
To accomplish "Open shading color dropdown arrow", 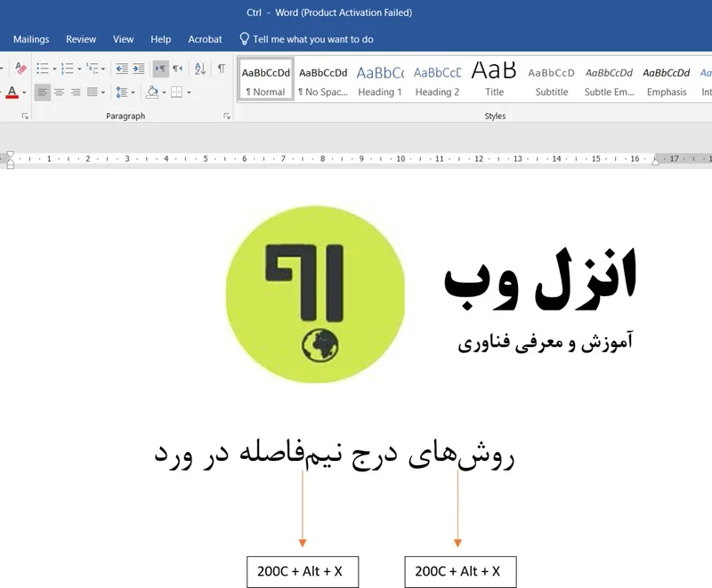I will click(x=164, y=93).
